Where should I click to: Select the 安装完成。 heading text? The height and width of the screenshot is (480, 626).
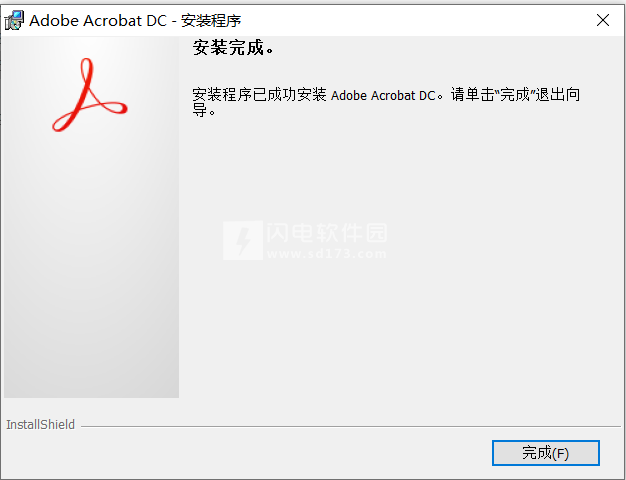pyautogui.click(x=234, y=48)
